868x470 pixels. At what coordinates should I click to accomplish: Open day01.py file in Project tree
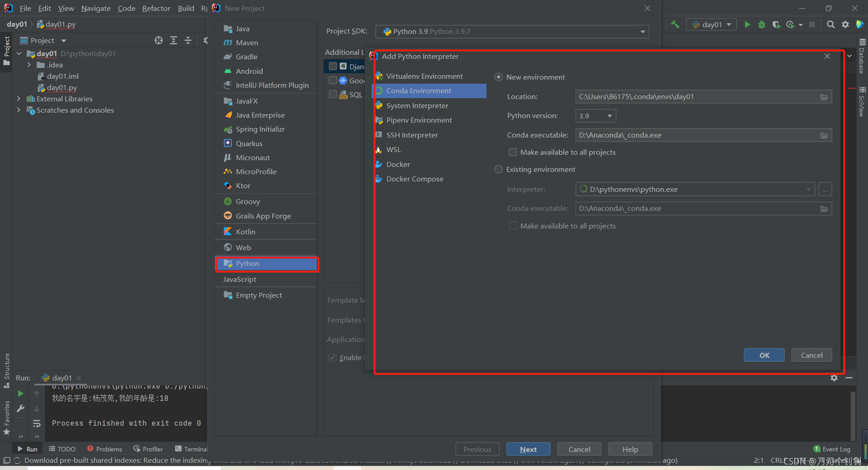[x=61, y=87]
